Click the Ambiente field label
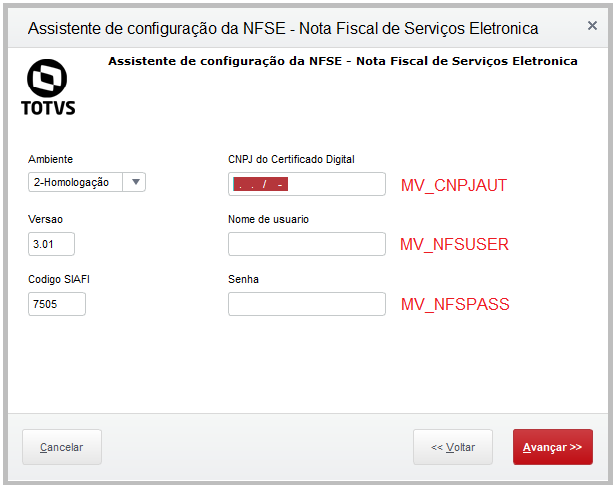The image size is (615, 488). (50, 159)
